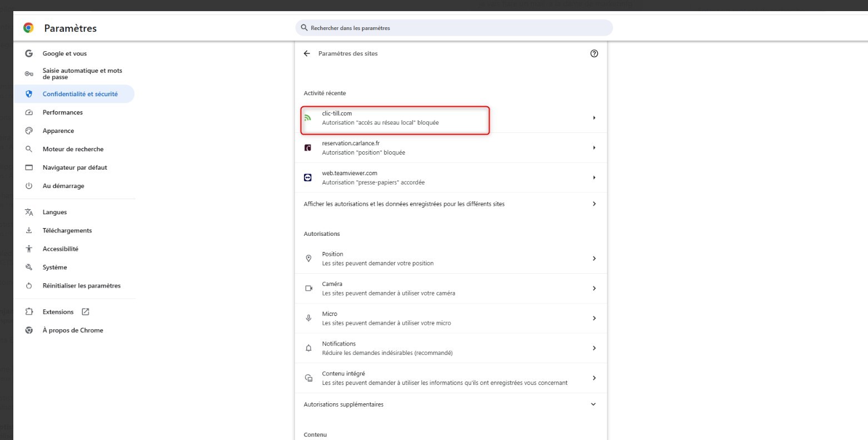Expand the Autorisations supplémentaires section
This screenshot has width=868, height=440.
pyautogui.click(x=593, y=404)
